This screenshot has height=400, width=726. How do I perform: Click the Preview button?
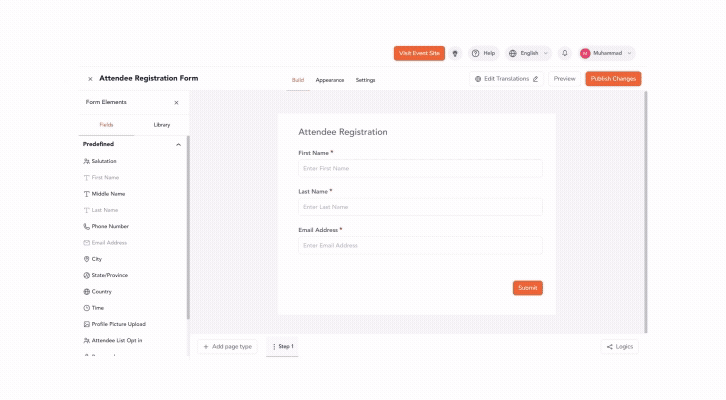coord(564,79)
